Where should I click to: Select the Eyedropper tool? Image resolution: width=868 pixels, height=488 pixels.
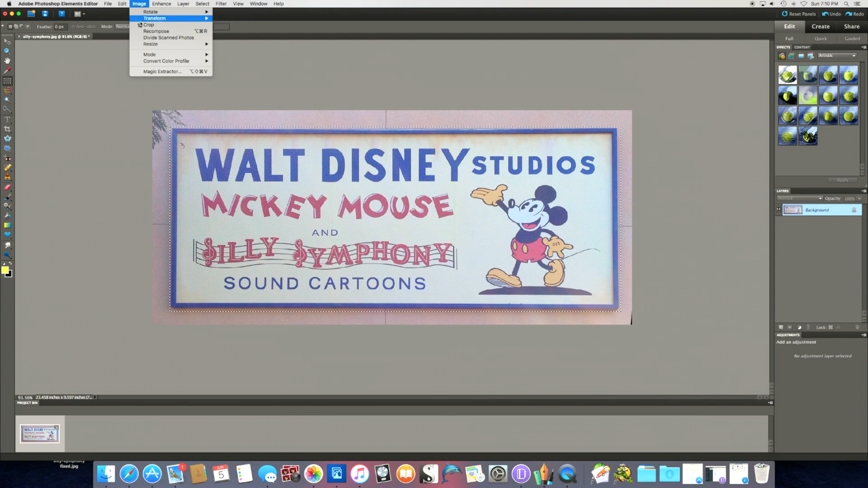tap(7, 70)
